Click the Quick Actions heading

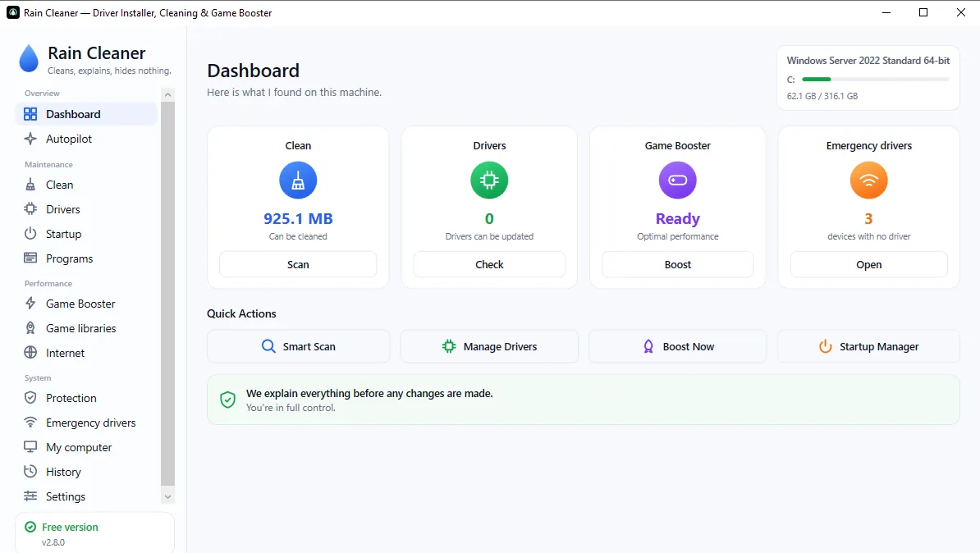241,313
